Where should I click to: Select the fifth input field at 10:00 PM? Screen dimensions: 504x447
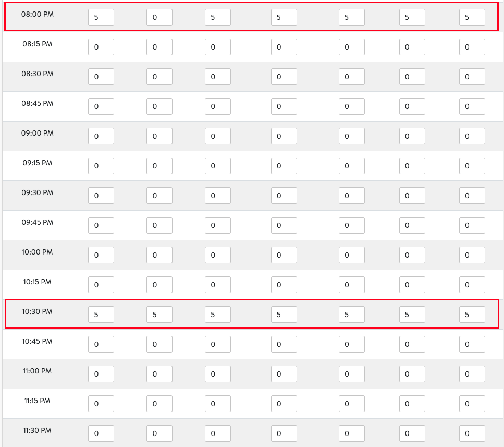[351, 255]
